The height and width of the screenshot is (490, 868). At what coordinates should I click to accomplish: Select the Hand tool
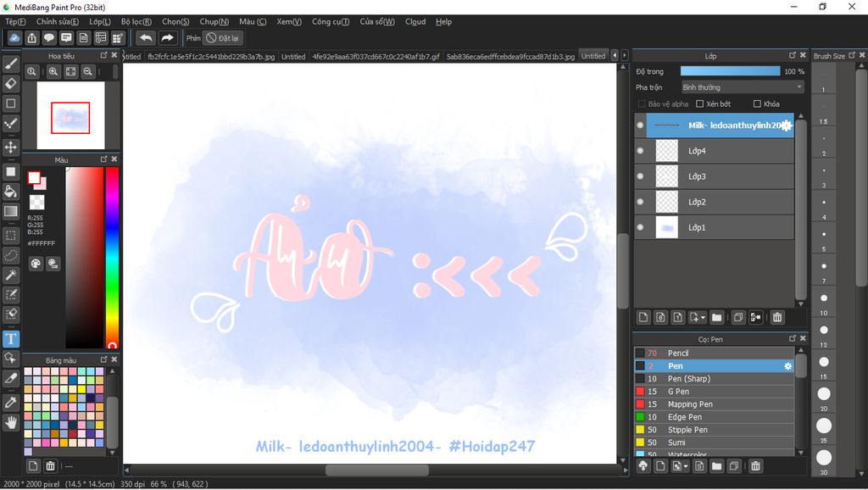[10, 422]
